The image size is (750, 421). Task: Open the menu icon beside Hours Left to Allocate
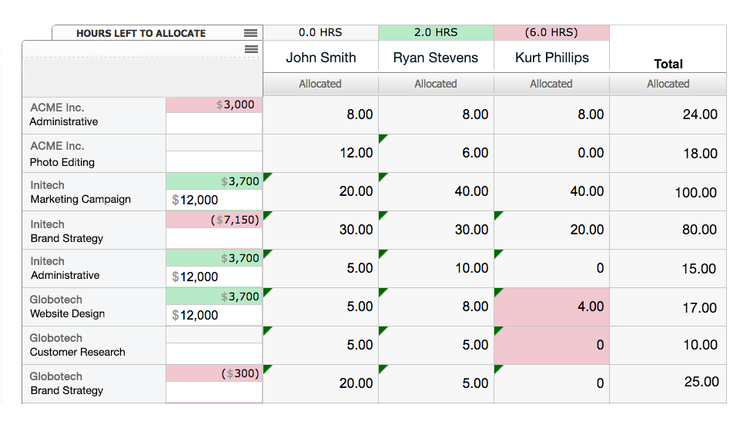(250, 33)
